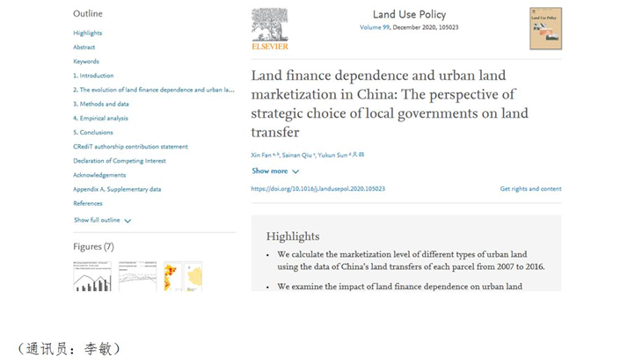Navigate to 1. Introduction section
Image resolution: width=635 pixels, height=364 pixels.
pyautogui.click(x=93, y=76)
